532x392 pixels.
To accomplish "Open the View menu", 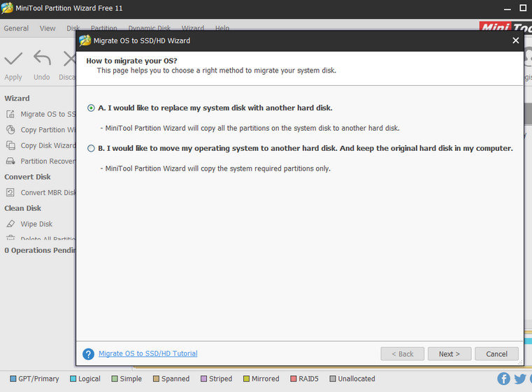I will (x=48, y=28).
